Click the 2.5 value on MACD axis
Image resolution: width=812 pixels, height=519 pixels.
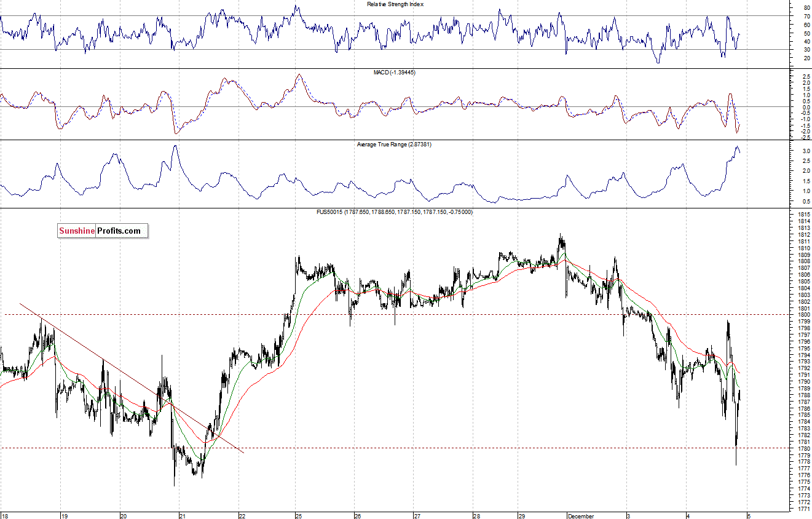click(x=806, y=77)
